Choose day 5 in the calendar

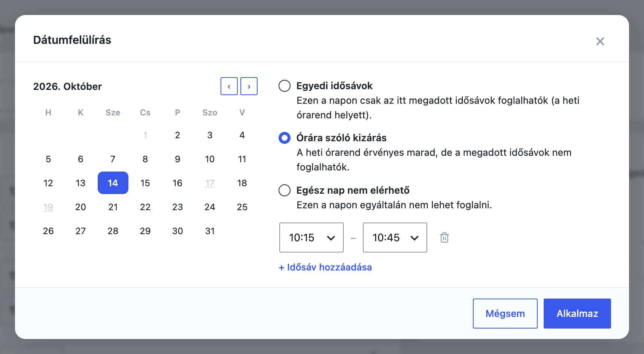(x=48, y=159)
